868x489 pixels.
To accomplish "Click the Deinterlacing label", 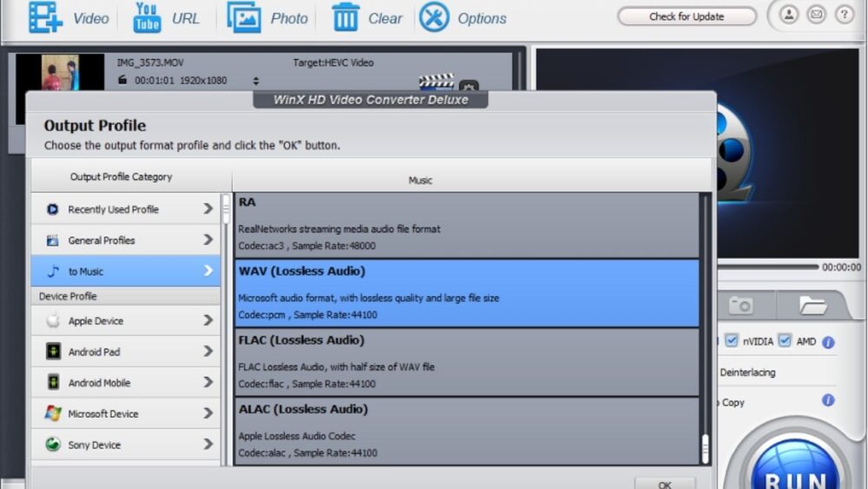I will click(x=747, y=372).
